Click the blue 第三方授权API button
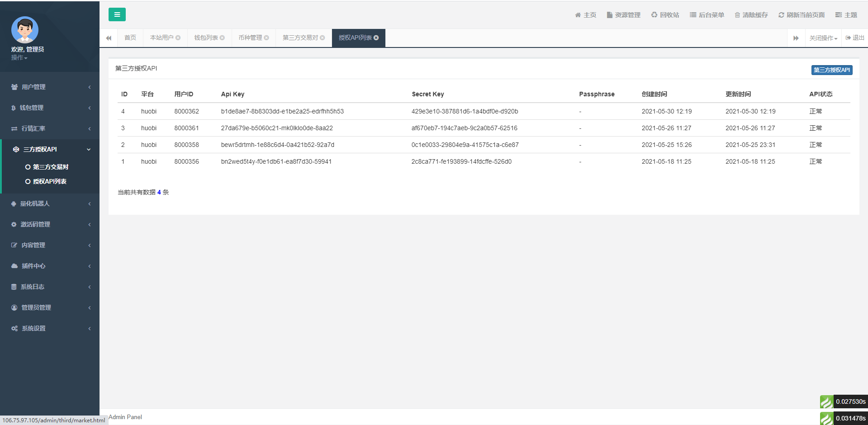This screenshot has width=868, height=425. (x=831, y=70)
